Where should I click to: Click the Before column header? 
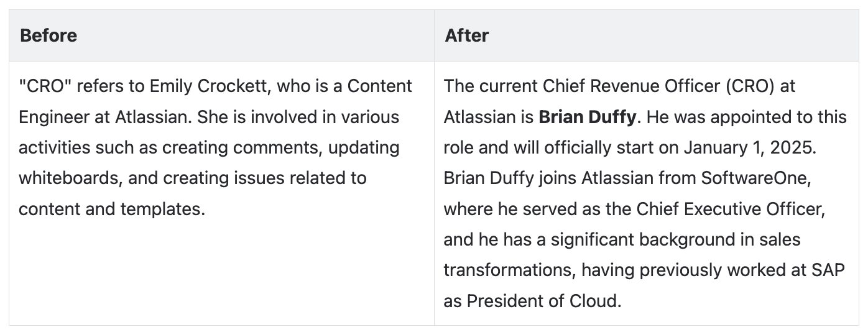[48, 35]
